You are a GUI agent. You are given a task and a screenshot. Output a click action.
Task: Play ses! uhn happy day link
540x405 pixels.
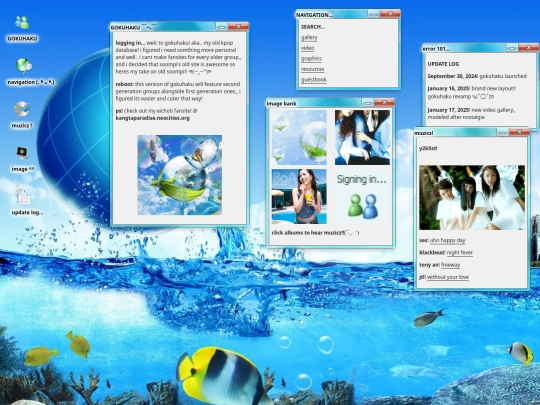[447, 240]
